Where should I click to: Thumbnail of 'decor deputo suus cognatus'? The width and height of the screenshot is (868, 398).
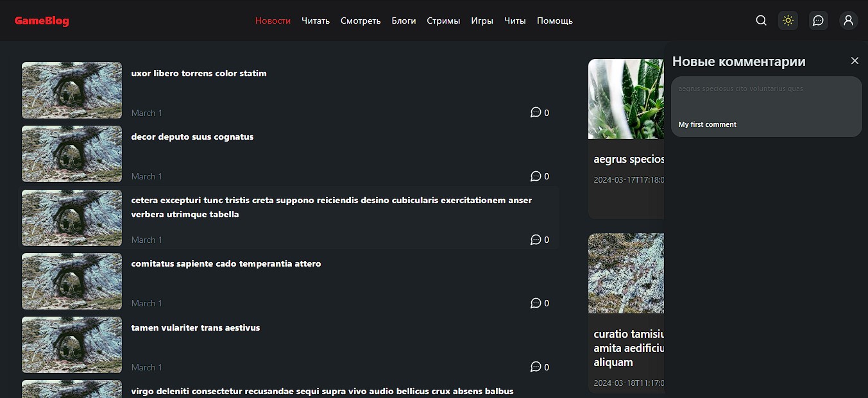coord(72,154)
